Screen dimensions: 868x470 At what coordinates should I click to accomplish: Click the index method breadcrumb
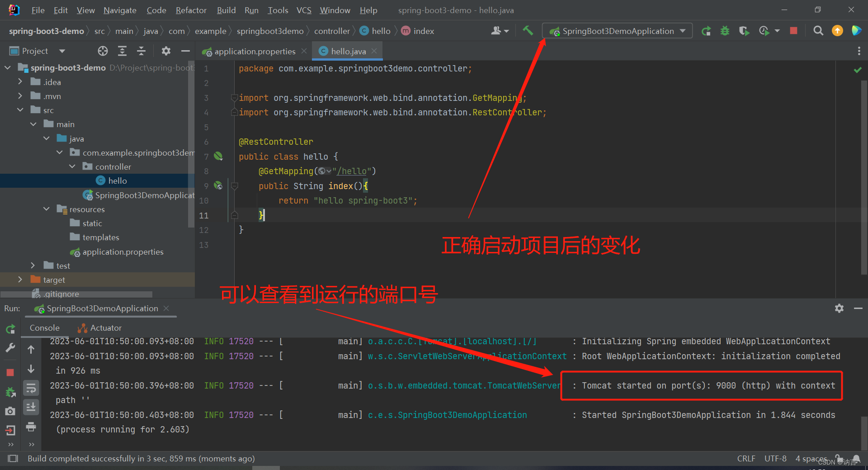click(x=417, y=31)
